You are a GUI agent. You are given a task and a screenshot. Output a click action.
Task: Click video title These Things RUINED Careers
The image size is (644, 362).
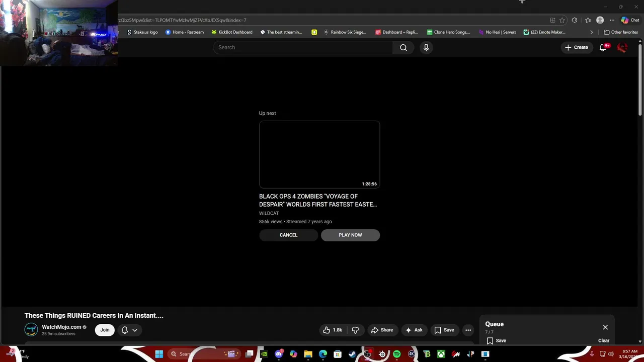[94, 315]
